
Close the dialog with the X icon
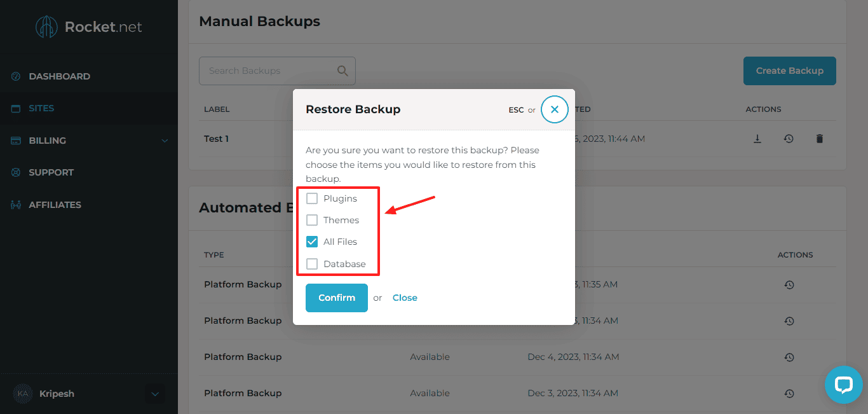click(554, 109)
